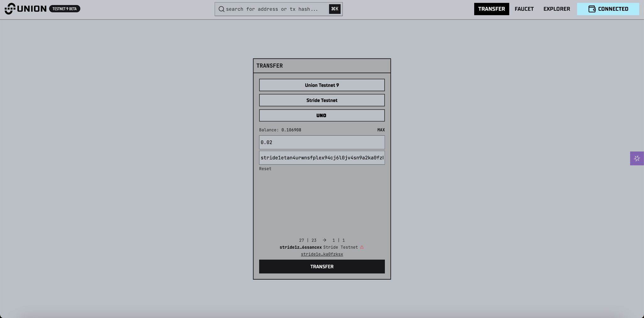
Task: Submit with the black TRANSFER button
Action: (322, 266)
